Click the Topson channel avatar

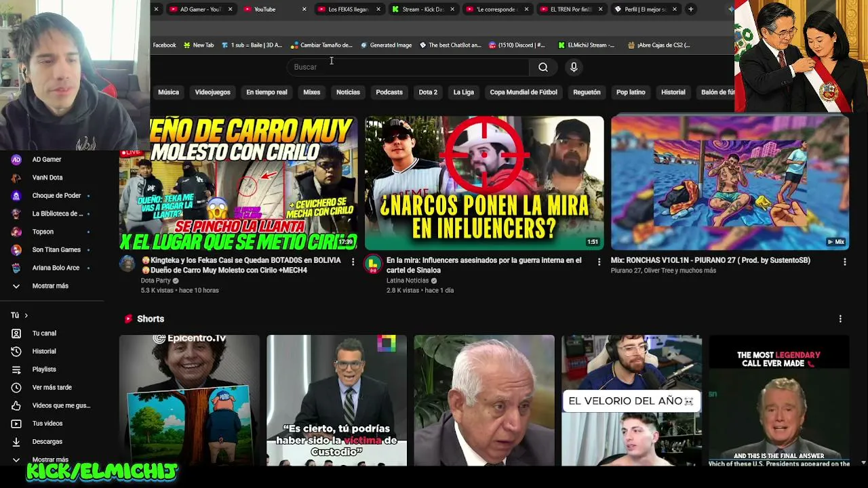(x=16, y=232)
